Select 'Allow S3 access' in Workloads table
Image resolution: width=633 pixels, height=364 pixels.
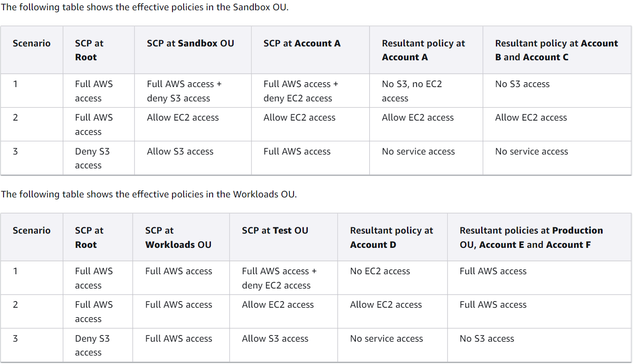click(275, 339)
